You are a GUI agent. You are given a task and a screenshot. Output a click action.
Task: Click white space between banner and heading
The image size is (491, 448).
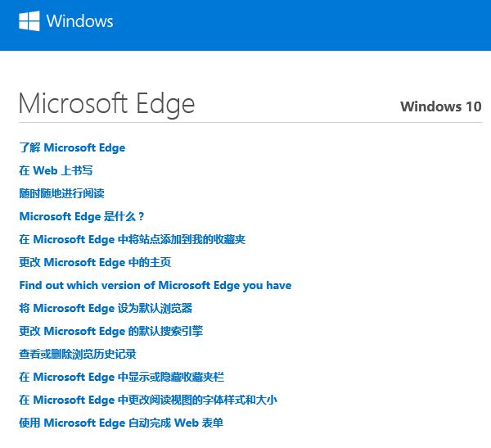pos(245,68)
